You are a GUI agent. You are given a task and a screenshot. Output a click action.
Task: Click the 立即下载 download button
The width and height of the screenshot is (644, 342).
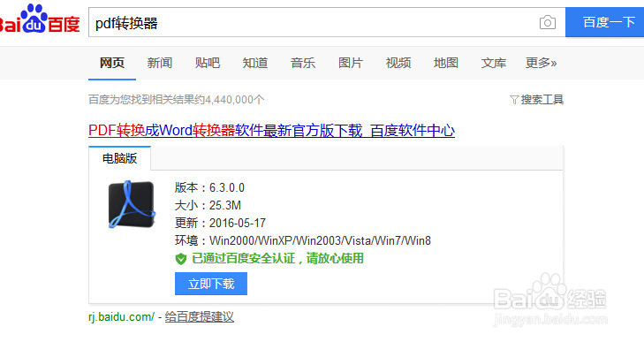coord(211,284)
